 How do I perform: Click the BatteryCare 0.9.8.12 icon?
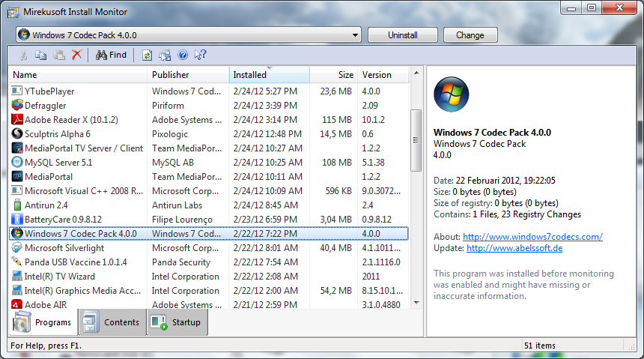click(x=16, y=219)
